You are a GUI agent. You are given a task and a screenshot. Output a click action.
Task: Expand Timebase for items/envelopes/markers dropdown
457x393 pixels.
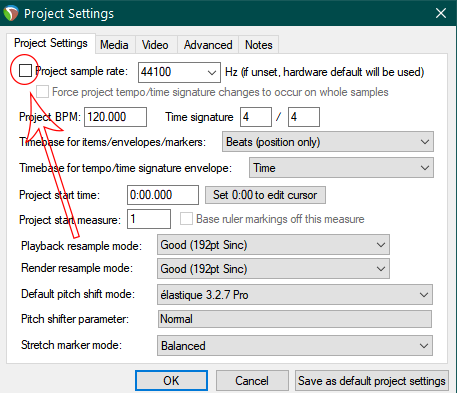328,142
